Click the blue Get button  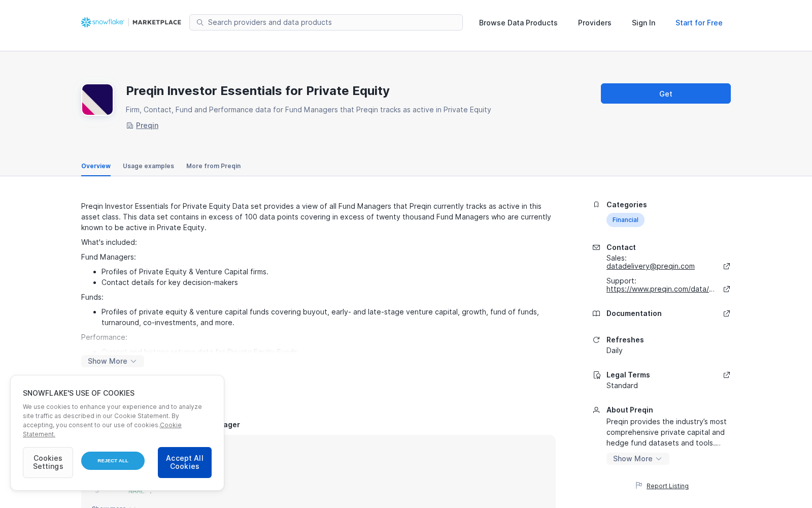(666, 93)
